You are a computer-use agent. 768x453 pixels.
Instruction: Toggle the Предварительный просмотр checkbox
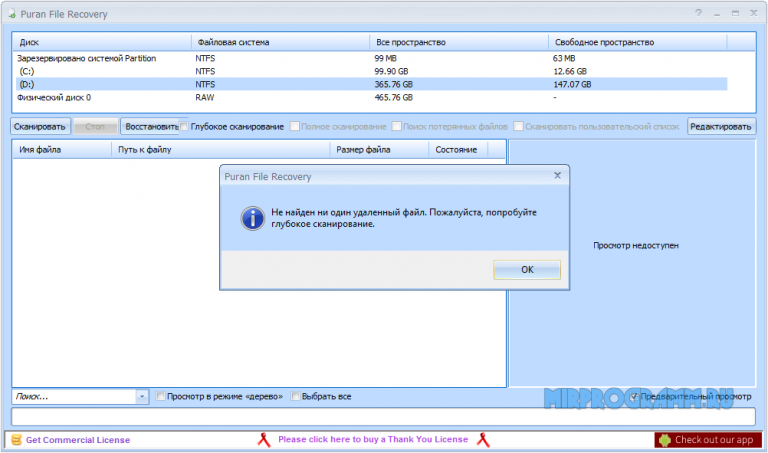[634, 396]
